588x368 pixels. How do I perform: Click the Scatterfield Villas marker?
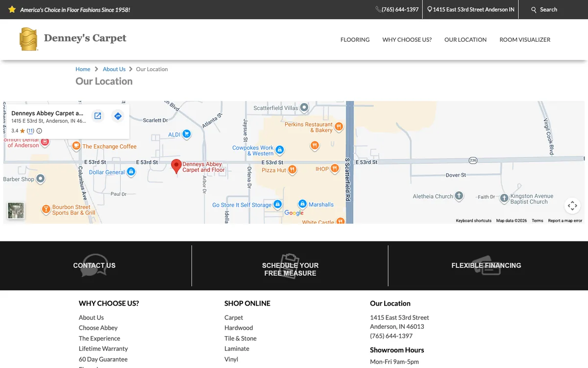pos(304,107)
